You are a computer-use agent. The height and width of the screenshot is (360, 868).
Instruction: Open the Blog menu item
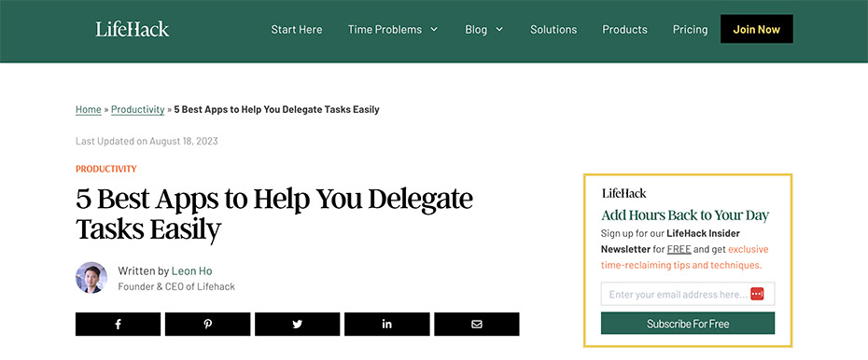coord(476,29)
